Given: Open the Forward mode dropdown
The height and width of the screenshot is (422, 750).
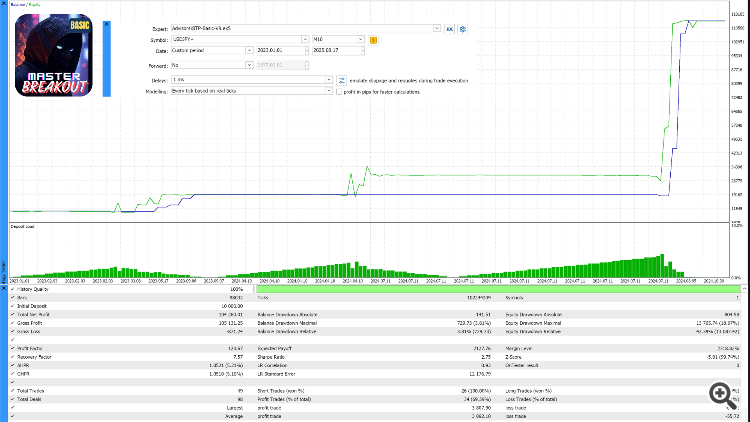Looking at the screenshot, I should click(248, 64).
